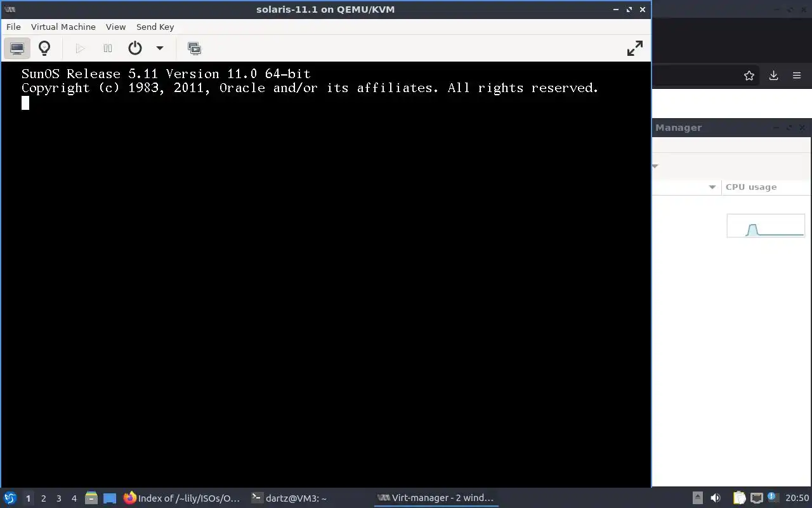
Task: Click the update notification tray icon
Action: (x=772, y=497)
